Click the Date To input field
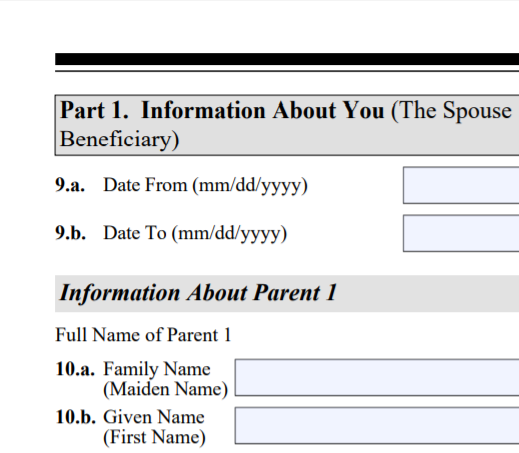The width and height of the screenshot is (519, 453). (461, 233)
